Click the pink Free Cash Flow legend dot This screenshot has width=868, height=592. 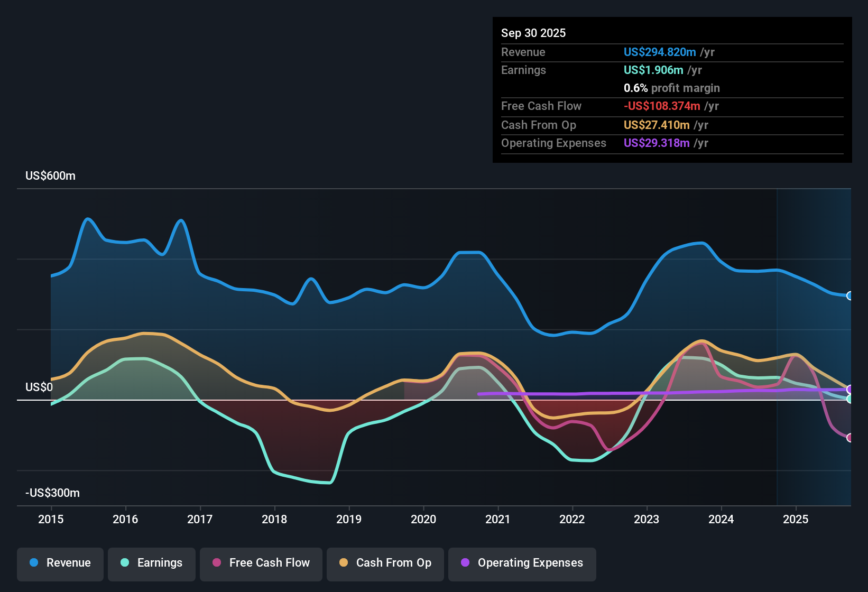click(215, 563)
